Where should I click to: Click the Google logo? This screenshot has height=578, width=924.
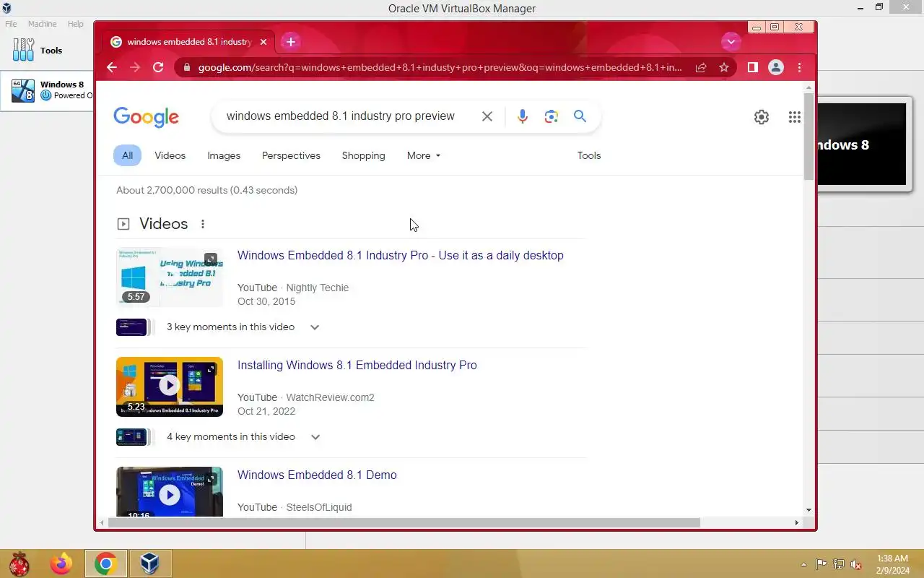[x=147, y=117]
